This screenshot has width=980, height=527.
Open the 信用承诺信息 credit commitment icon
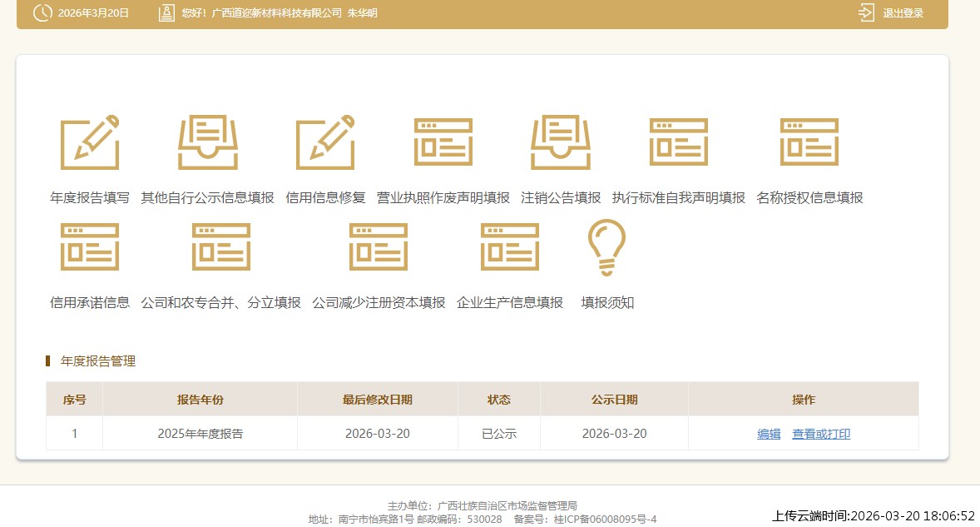coord(88,246)
